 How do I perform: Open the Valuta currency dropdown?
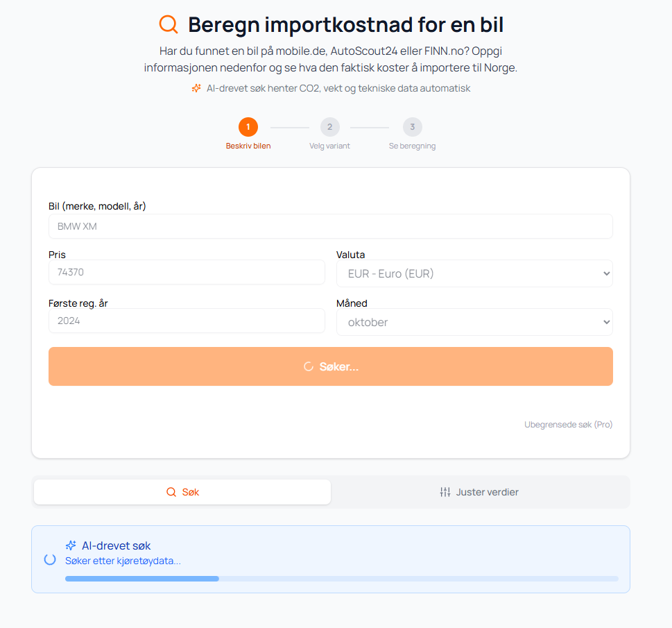474,273
